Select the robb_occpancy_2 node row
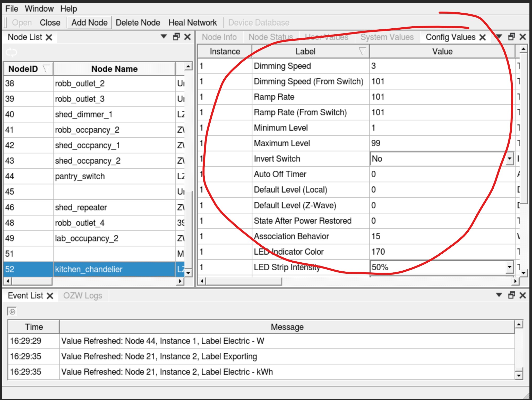Viewport: 532px width, 400px height. pyautogui.click(x=94, y=130)
